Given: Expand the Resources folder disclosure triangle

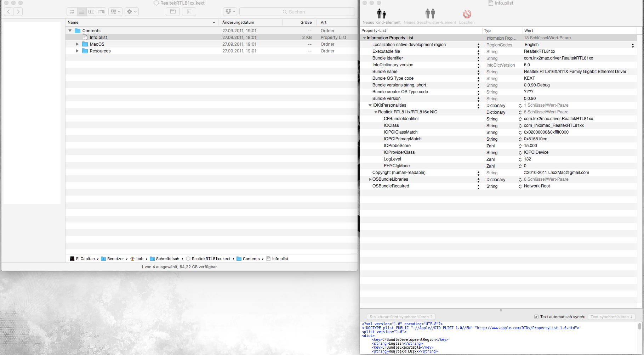Looking at the screenshot, I should click(77, 51).
